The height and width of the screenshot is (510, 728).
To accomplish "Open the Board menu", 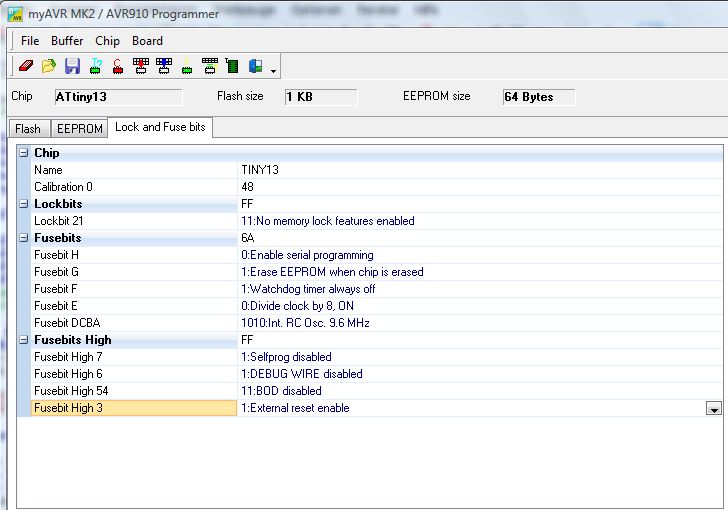I will point(147,41).
